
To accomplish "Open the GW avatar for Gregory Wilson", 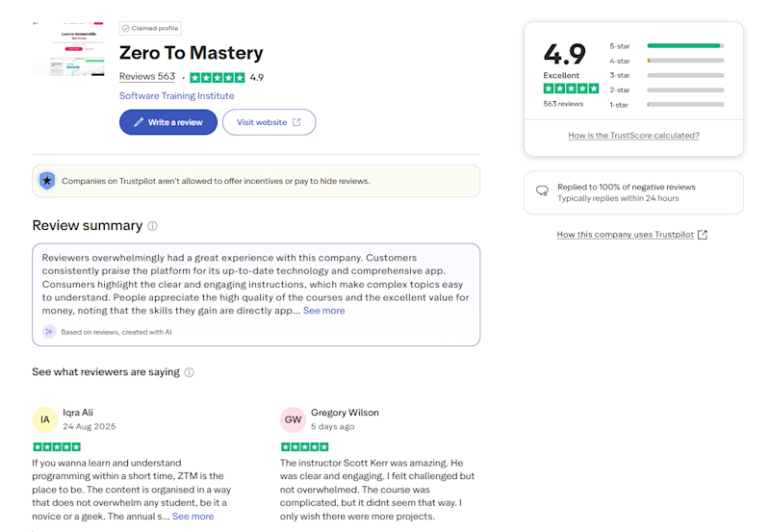I will click(294, 419).
